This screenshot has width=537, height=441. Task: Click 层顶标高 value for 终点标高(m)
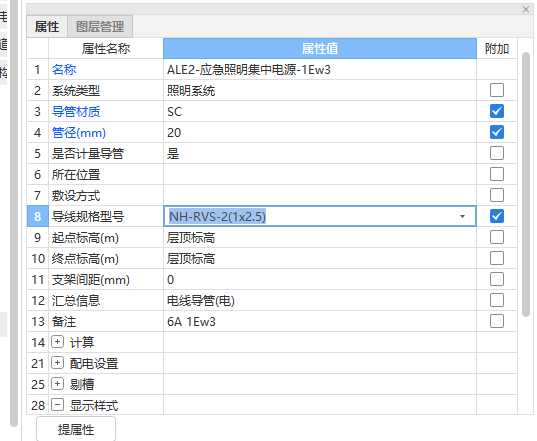[x=320, y=259]
